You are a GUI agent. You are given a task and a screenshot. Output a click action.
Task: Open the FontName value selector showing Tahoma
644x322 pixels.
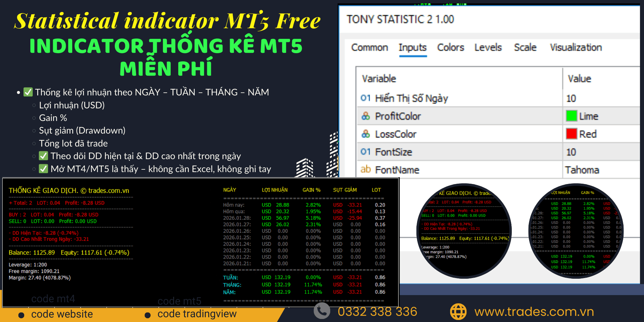583,170
